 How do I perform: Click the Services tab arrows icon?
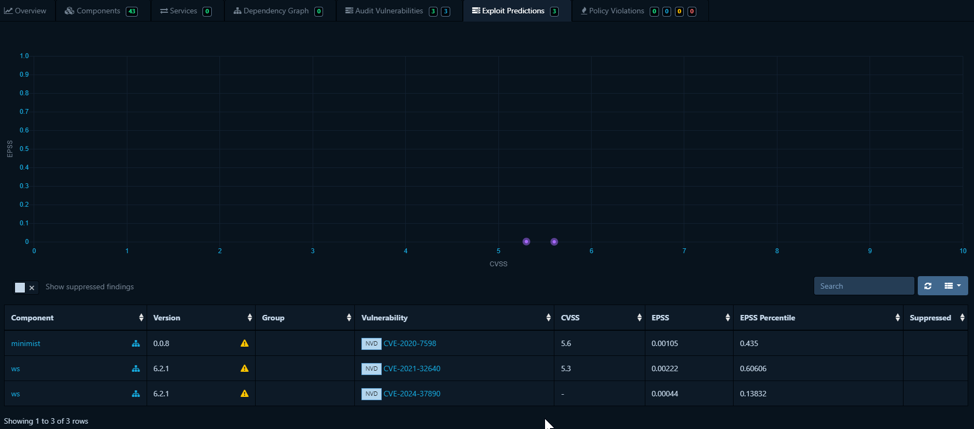click(x=163, y=11)
